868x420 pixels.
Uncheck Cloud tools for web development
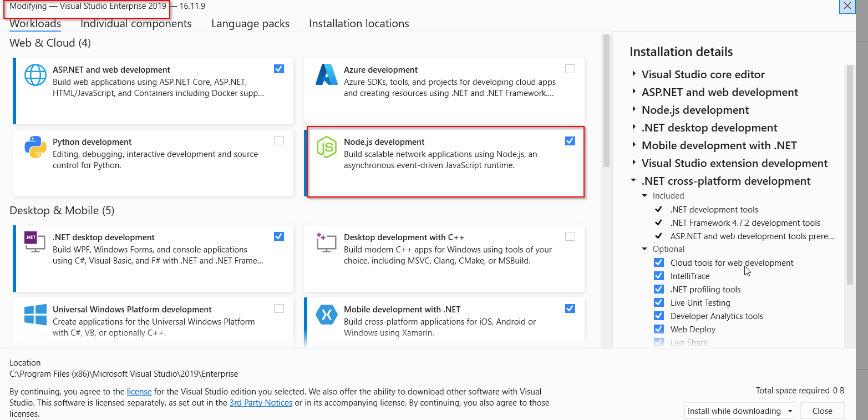point(659,262)
